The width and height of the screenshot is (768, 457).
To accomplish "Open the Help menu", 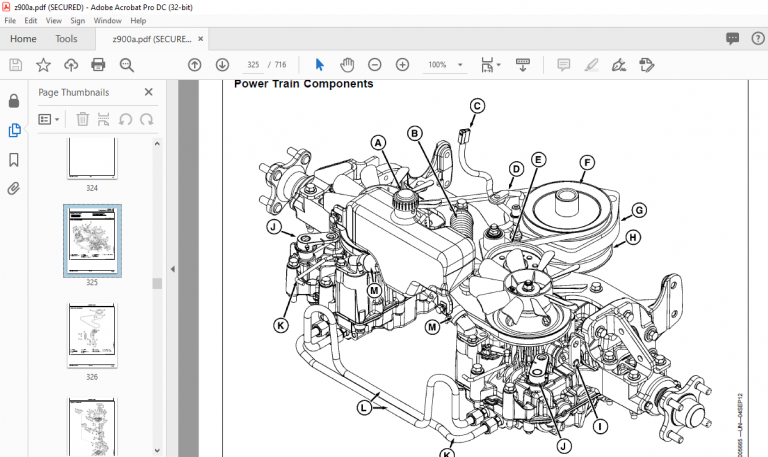I will tap(138, 21).
